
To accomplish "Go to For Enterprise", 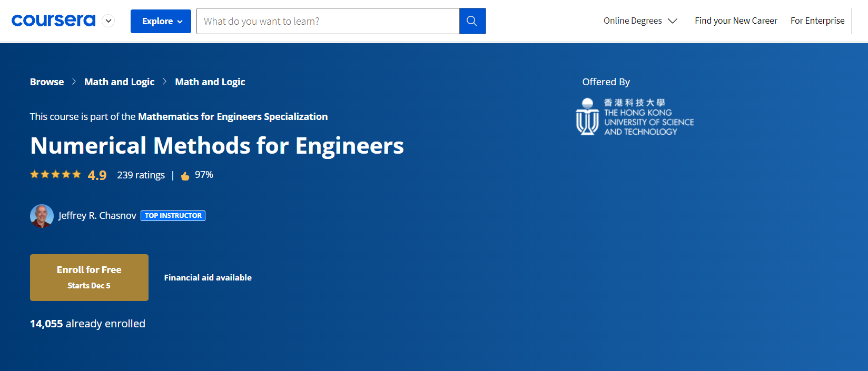I will tap(817, 21).
